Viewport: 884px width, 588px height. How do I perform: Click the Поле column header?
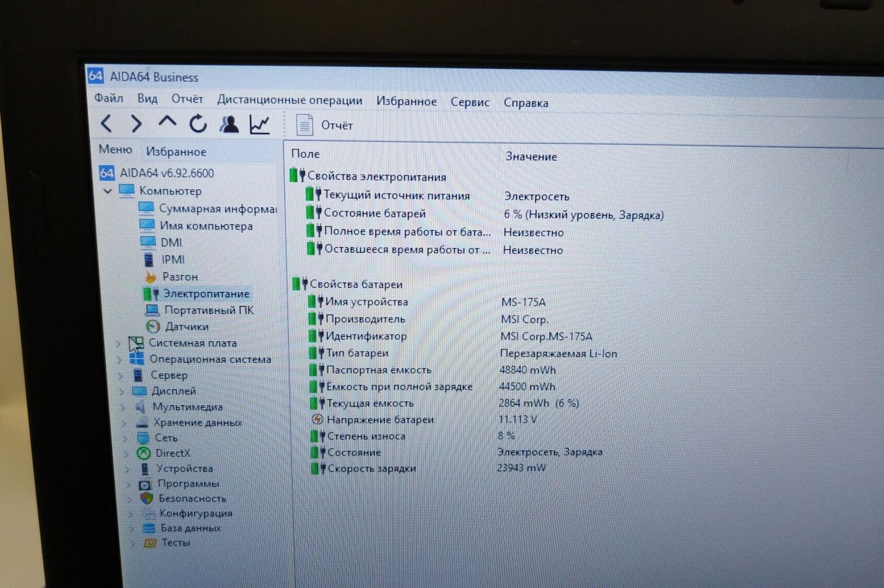pos(305,154)
